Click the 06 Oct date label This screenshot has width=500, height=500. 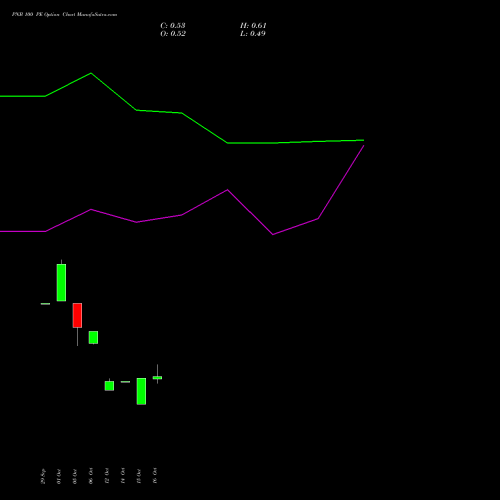pos(91,476)
